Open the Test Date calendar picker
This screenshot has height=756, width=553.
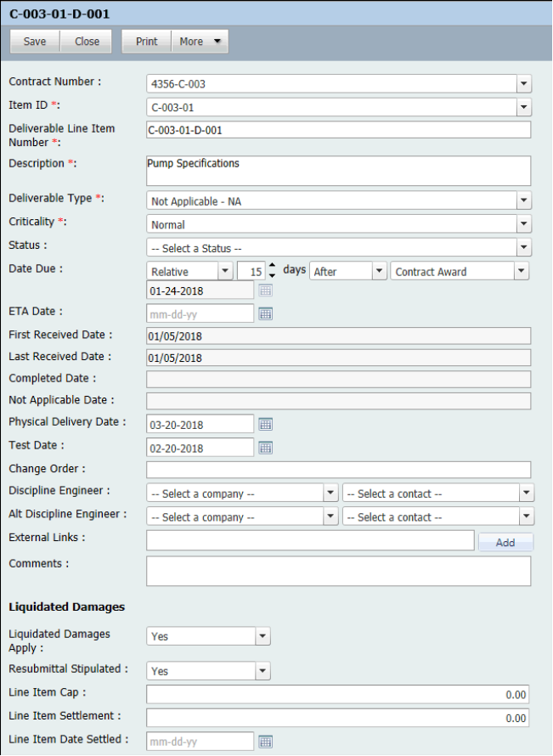(x=266, y=447)
